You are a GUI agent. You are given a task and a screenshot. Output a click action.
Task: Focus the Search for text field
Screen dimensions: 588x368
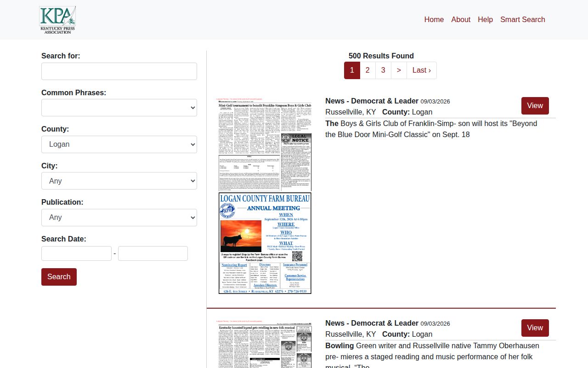(119, 71)
